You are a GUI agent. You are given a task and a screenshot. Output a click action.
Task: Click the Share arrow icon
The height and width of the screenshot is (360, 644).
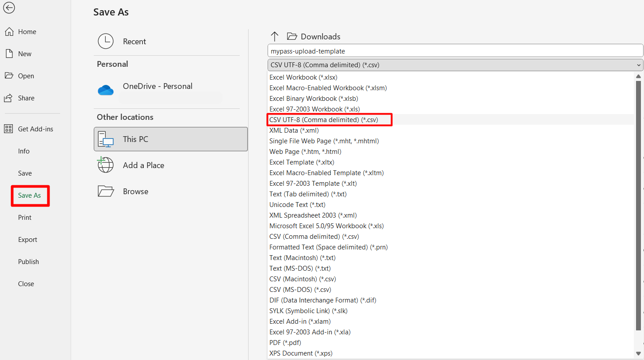[9, 98]
